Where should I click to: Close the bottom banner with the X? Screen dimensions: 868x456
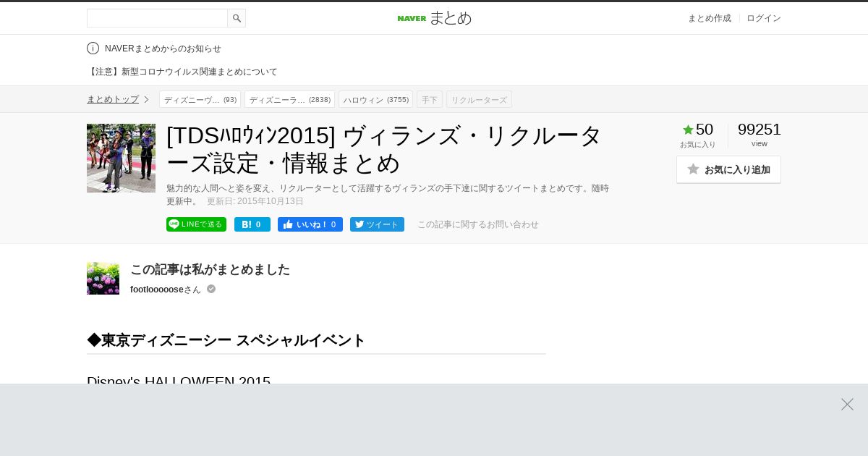coord(847,404)
